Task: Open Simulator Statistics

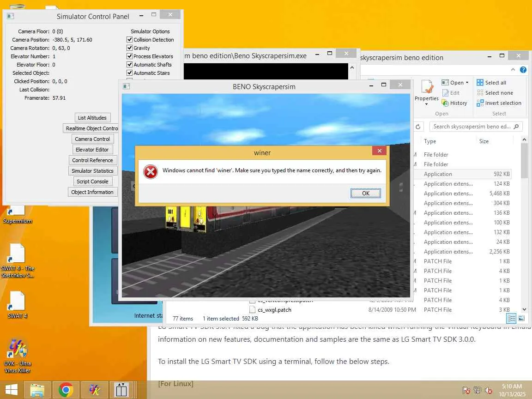Action: [92, 171]
